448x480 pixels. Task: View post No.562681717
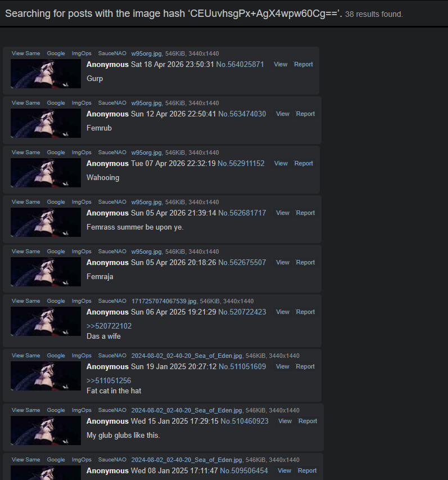click(x=283, y=213)
